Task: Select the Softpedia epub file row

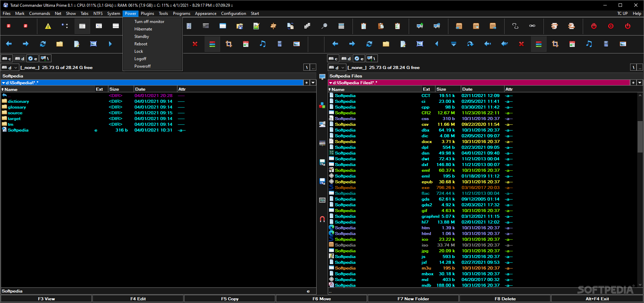Action: tap(482, 182)
